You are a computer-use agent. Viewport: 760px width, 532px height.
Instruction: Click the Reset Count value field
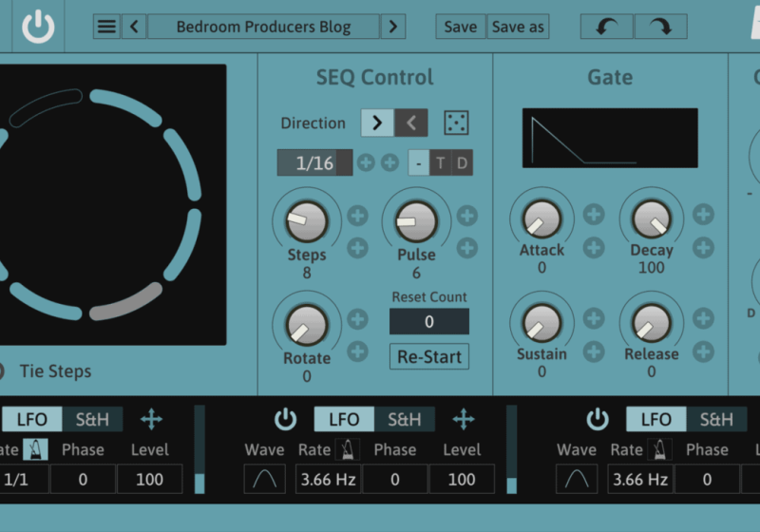(x=428, y=322)
